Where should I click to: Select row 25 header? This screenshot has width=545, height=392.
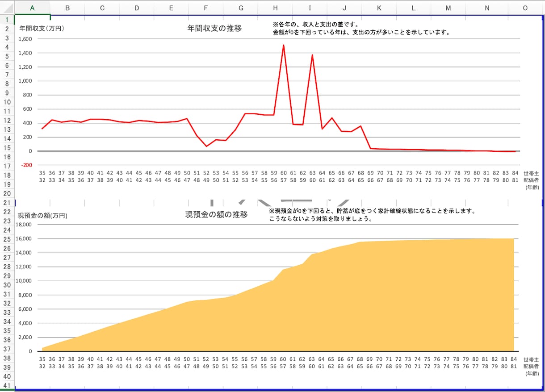click(7, 239)
